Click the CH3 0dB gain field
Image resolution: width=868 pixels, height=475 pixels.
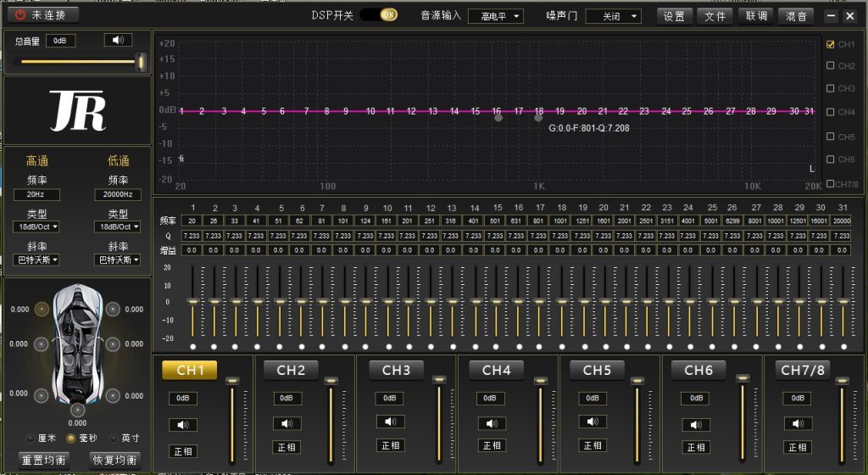390,398
